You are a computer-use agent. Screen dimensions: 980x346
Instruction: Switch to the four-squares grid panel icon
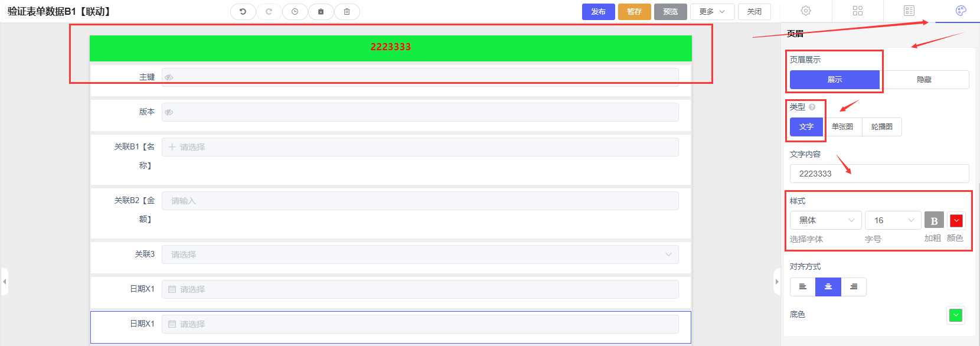[858, 11]
